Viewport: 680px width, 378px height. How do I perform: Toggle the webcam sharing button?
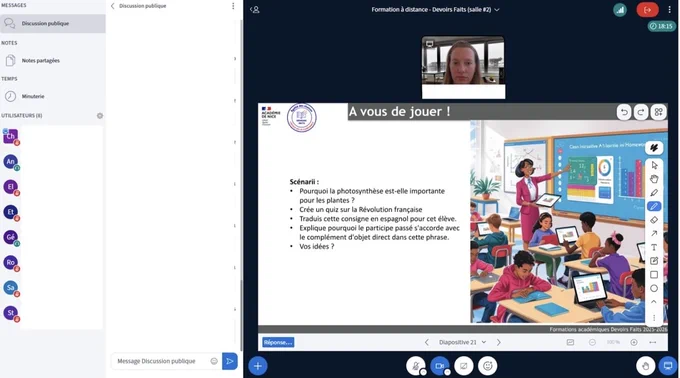(439, 366)
